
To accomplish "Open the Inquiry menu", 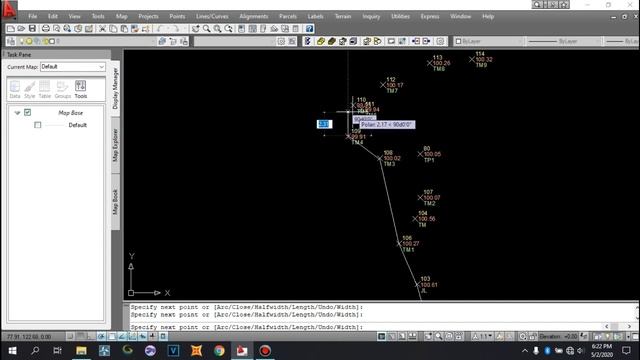I will click(x=371, y=16).
